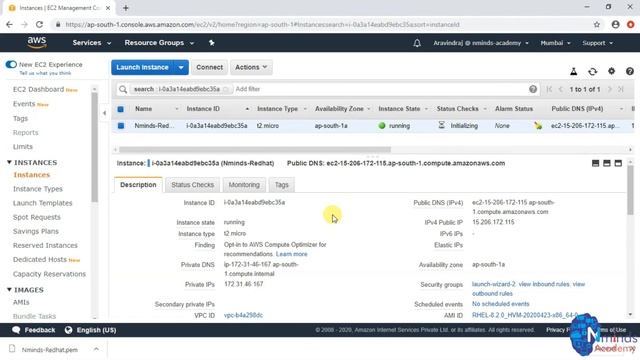Go to the next results page
Image resolution: width=640 pixels, height=360 pixels.
pyautogui.click(x=610, y=89)
